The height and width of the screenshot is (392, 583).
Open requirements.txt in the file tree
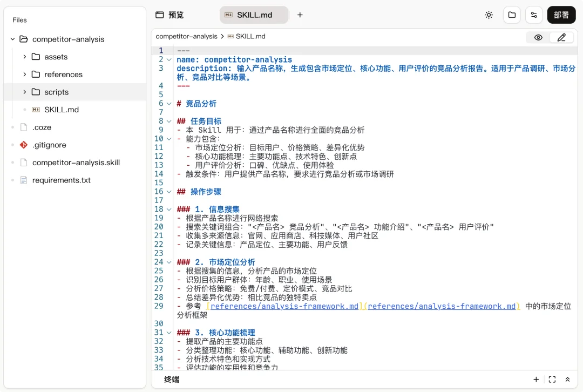click(x=61, y=180)
